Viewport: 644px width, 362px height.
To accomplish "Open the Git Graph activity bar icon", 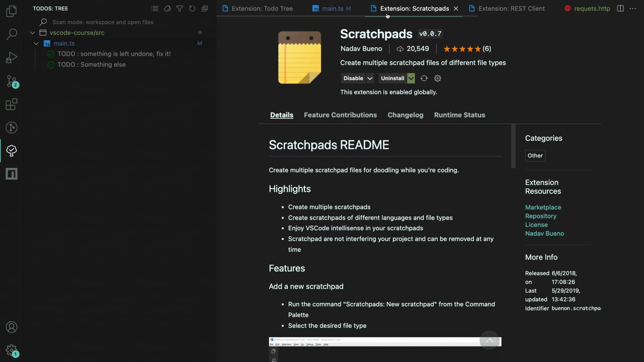I will [x=11, y=128].
